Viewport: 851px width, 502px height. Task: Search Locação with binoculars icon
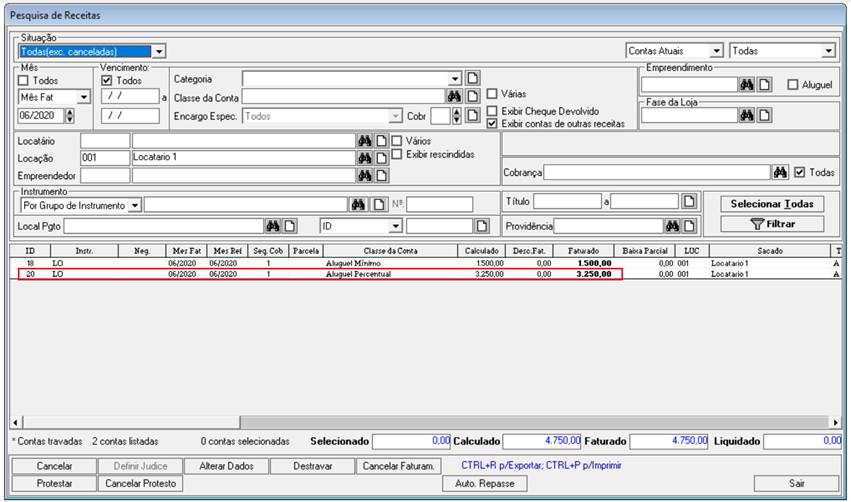point(365,158)
